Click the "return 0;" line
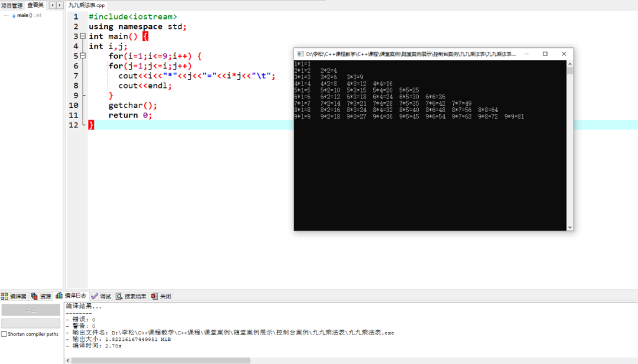638x364 pixels. point(130,115)
